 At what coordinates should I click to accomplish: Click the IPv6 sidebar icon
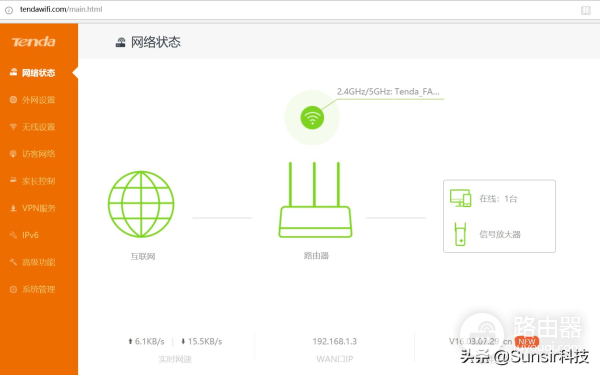13,235
